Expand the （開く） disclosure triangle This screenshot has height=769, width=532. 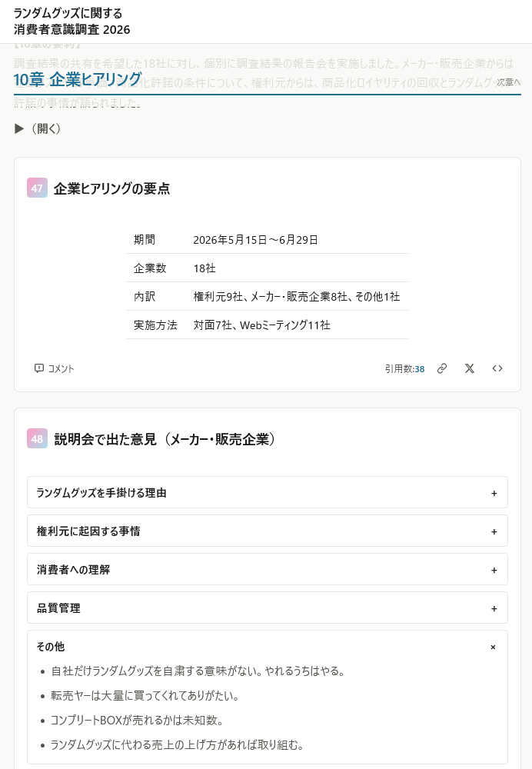(x=19, y=128)
